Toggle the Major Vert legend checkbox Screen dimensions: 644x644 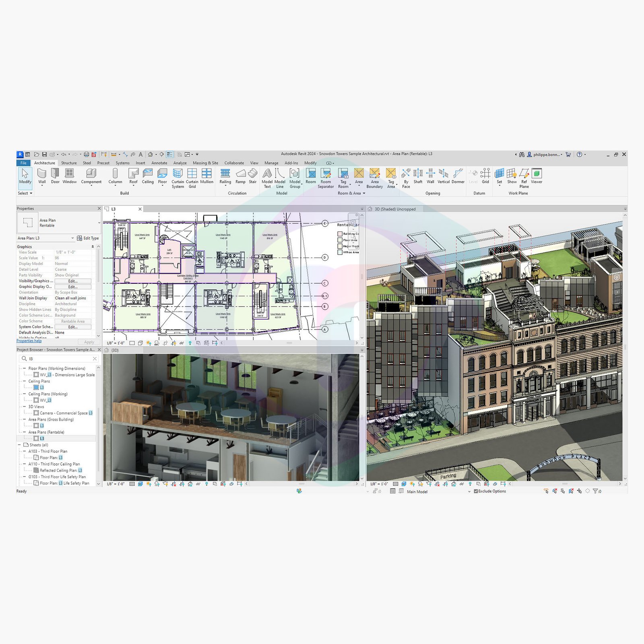click(340, 246)
